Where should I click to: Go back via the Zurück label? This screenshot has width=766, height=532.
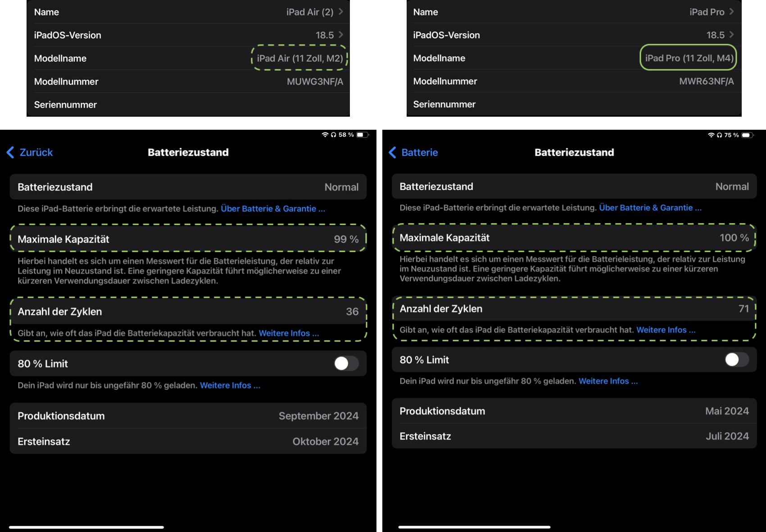[36, 152]
